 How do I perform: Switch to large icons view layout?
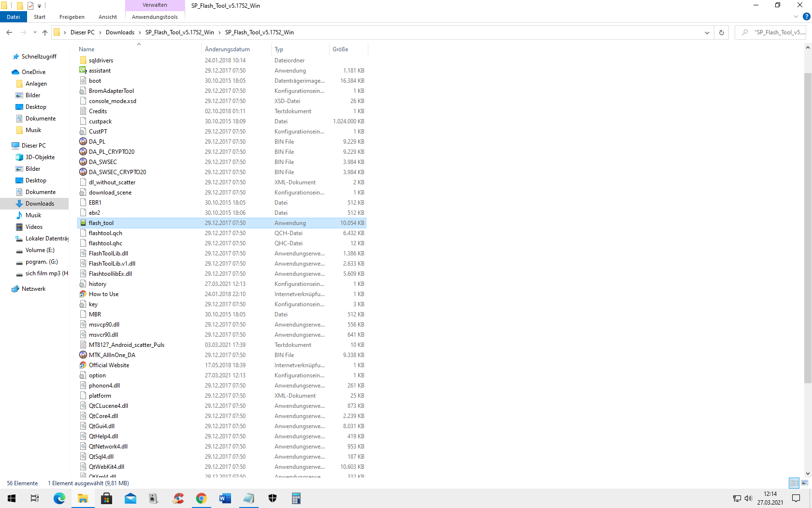[805, 483]
